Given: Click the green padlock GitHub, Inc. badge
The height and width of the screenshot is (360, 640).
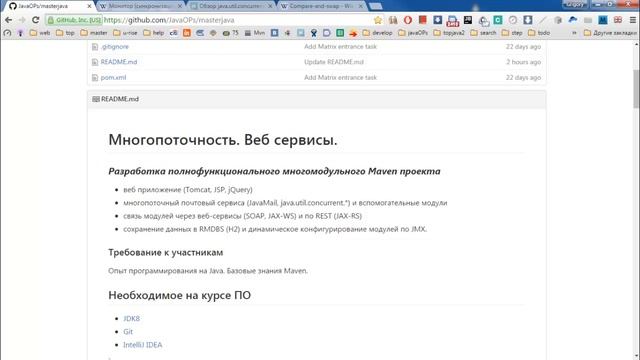Looking at the screenshot, I should pyautogui.click(x=74, y=20).
